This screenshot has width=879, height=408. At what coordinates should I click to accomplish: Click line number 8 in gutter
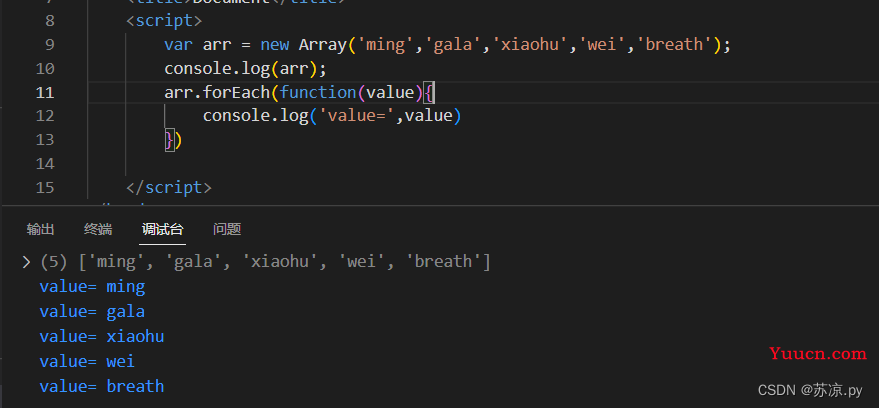pyautogui.click(x=49, y=21)
